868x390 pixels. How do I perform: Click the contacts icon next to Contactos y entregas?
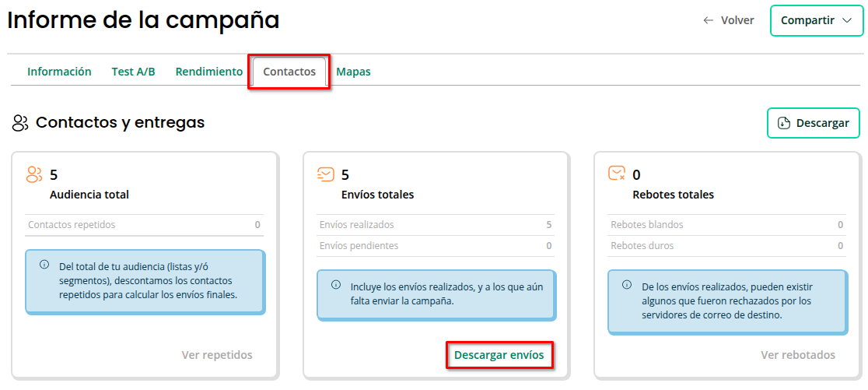coord(20,123)
